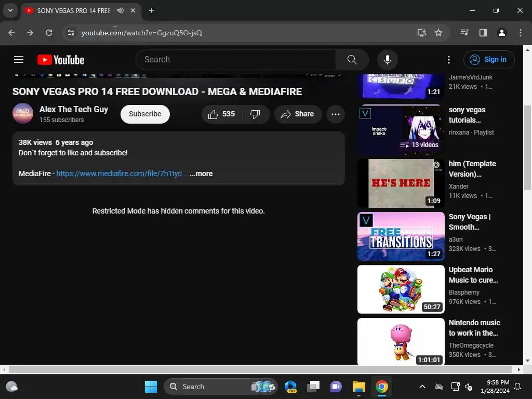
Task: Open YouTube settings three-dot menu
Action: pyautogui.click(x=448, y=60)
